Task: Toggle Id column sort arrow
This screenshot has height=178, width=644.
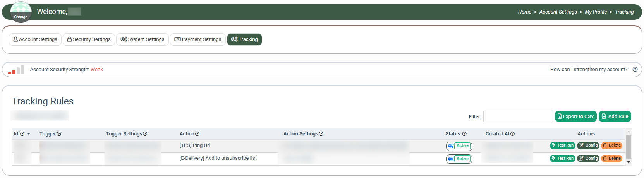Action: tap(29, 134)
